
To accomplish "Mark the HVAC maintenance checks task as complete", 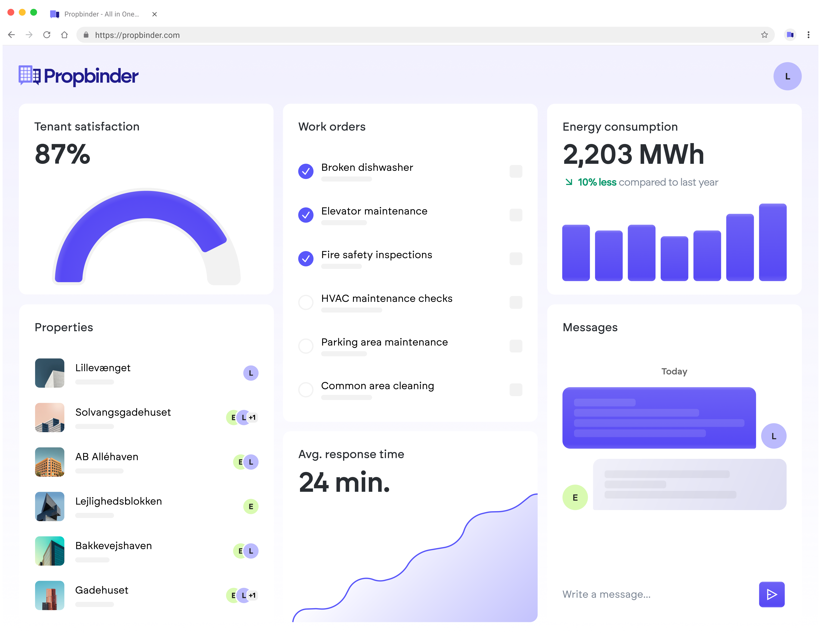I will 306,302.
